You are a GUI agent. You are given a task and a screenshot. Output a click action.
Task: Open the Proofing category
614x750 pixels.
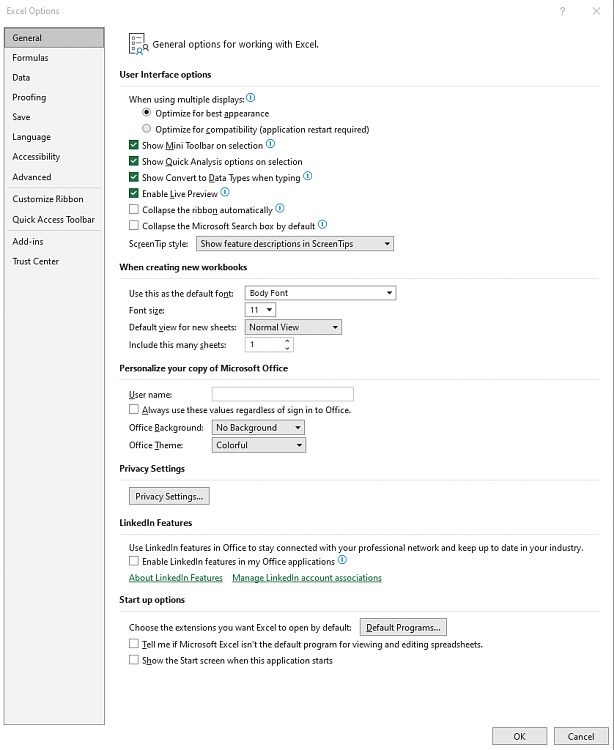coord(54,97)
